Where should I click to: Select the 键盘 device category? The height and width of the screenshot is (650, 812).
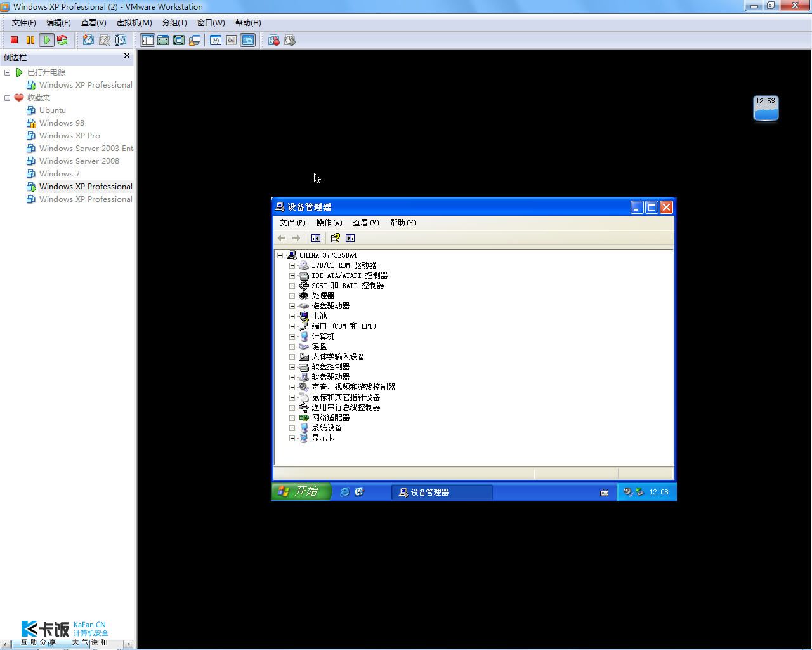pyautogui.click(x=319, y=347)
